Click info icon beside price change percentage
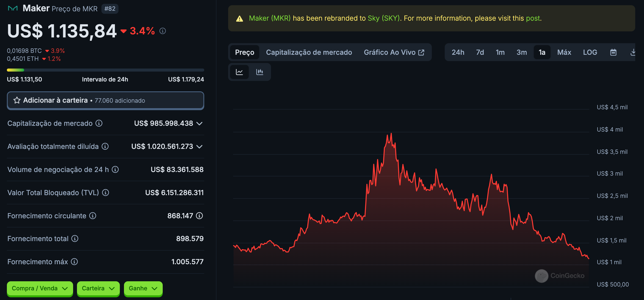The height and width of the screenshot is (300, 644). pyautogui.click(x=163, y=31)
